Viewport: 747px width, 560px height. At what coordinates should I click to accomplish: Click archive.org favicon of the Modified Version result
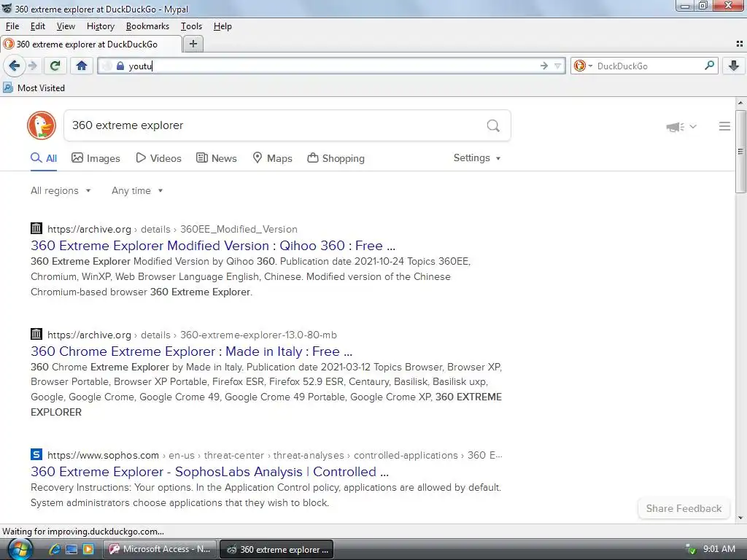click(x=36, y=228)
